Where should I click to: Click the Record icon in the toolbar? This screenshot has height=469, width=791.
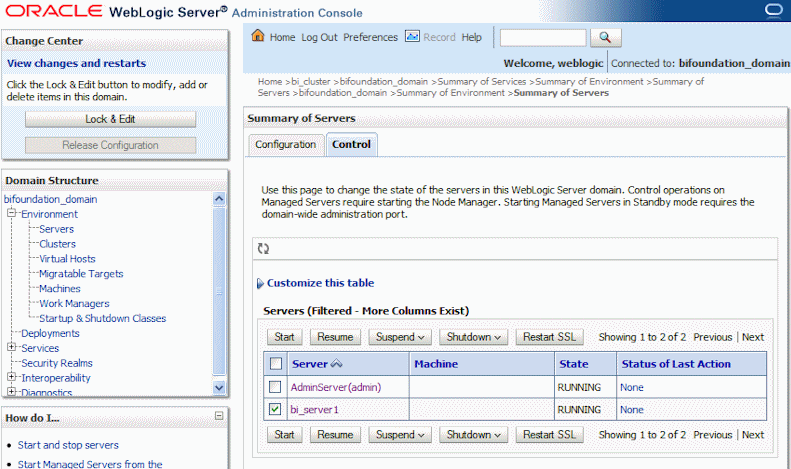tap(412, 36)
